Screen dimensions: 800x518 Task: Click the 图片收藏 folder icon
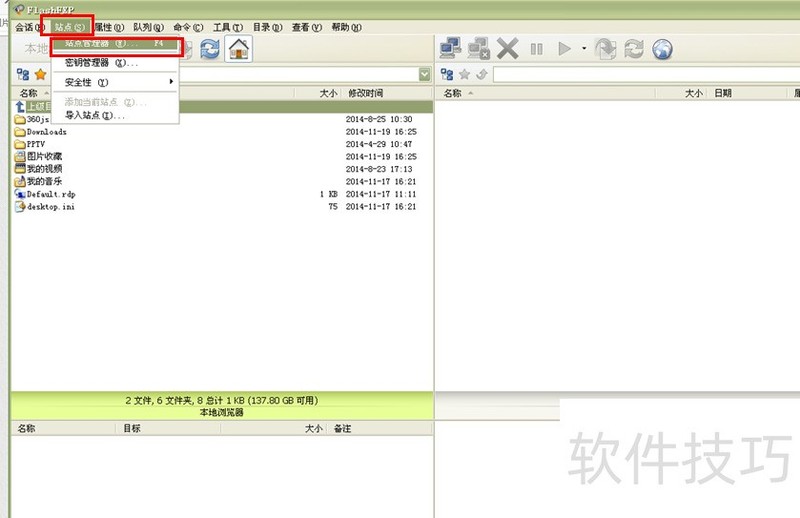coord(20,156)
